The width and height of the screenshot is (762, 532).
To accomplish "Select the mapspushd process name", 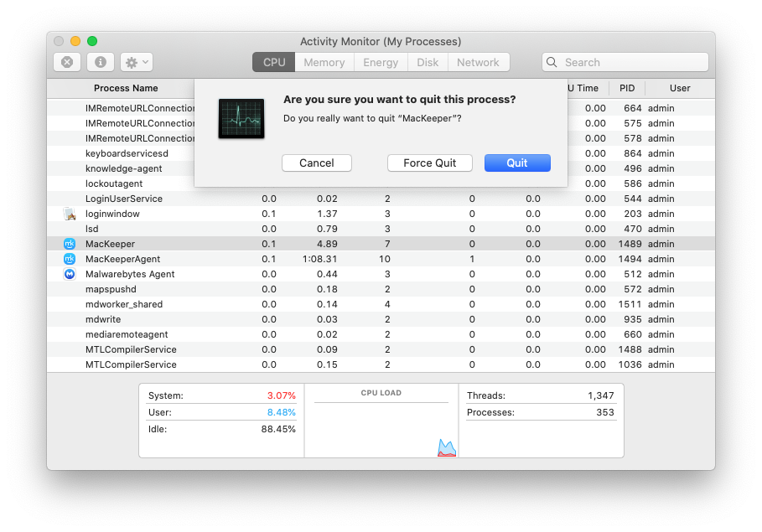I will coord(111,289).
